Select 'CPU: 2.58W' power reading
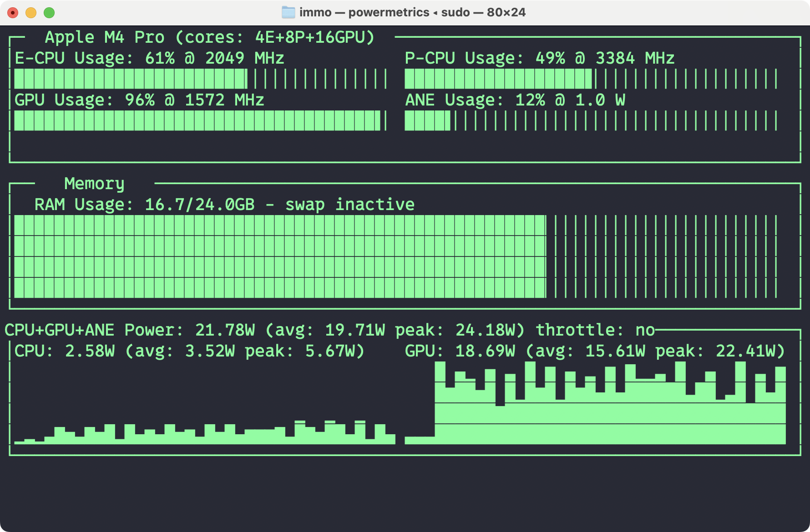The image size is (810, 532). [x=65, y=351]
